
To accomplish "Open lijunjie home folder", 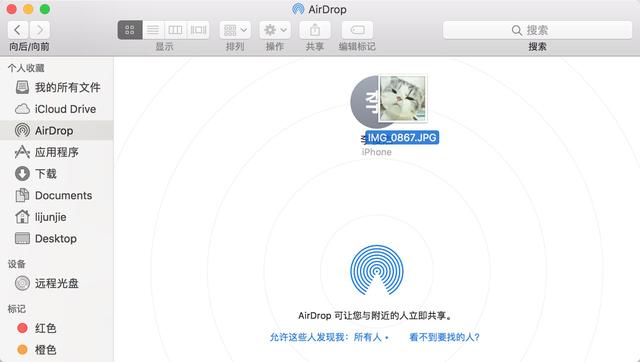I will pyautogui.click(x=57, y=217).
